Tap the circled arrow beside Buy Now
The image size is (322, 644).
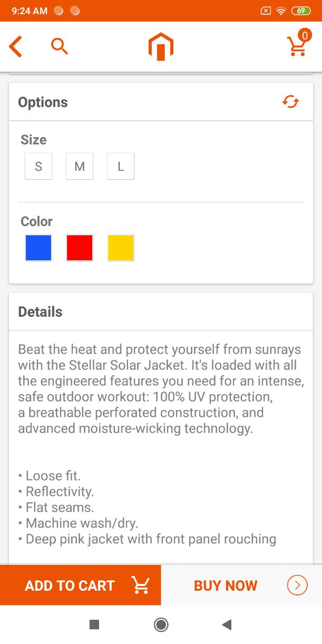tap(297, 585)
